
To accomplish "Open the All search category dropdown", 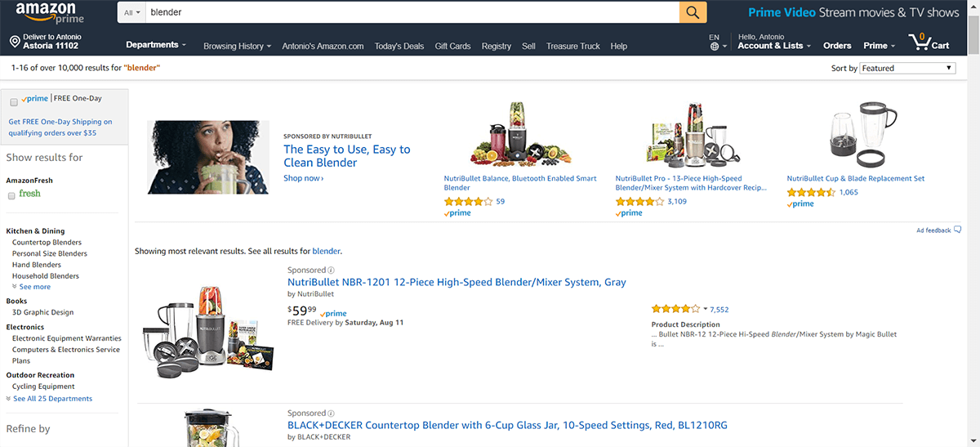I will pos(131,12).
